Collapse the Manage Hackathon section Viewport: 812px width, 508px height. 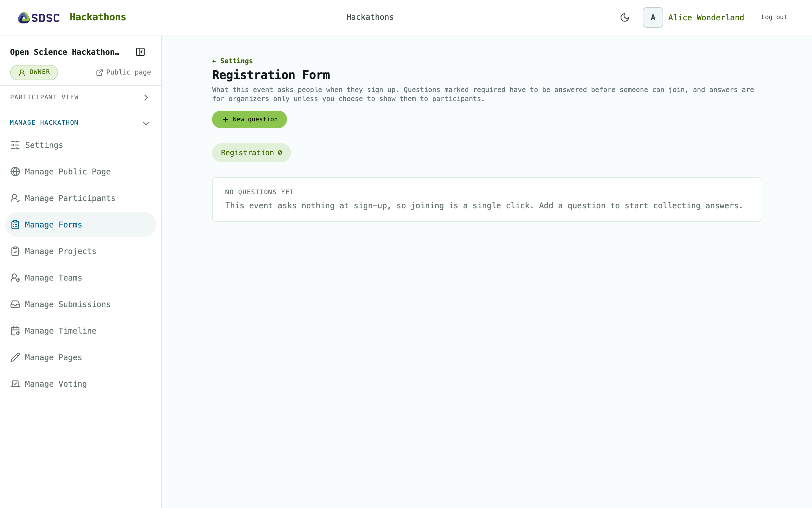pos(81,123)
